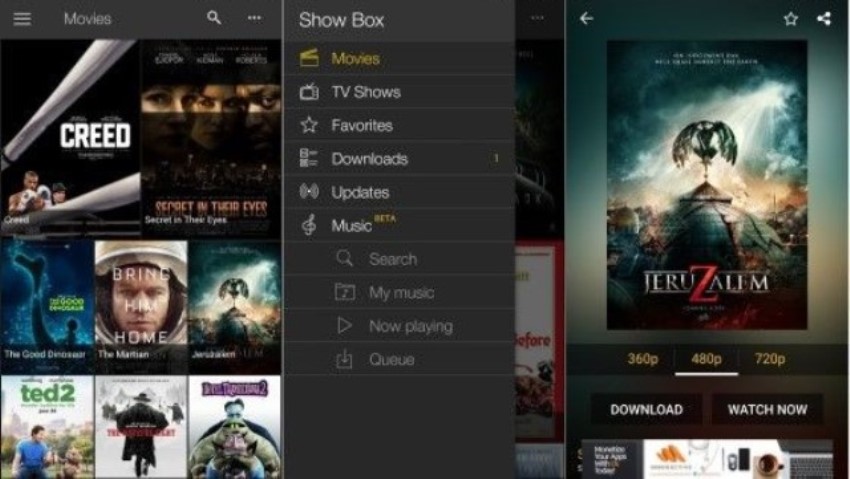Image resolution: width=850 pixels, height=479 pixels.
Task: Click the Music treble clef icon
Action: [308, 225]
